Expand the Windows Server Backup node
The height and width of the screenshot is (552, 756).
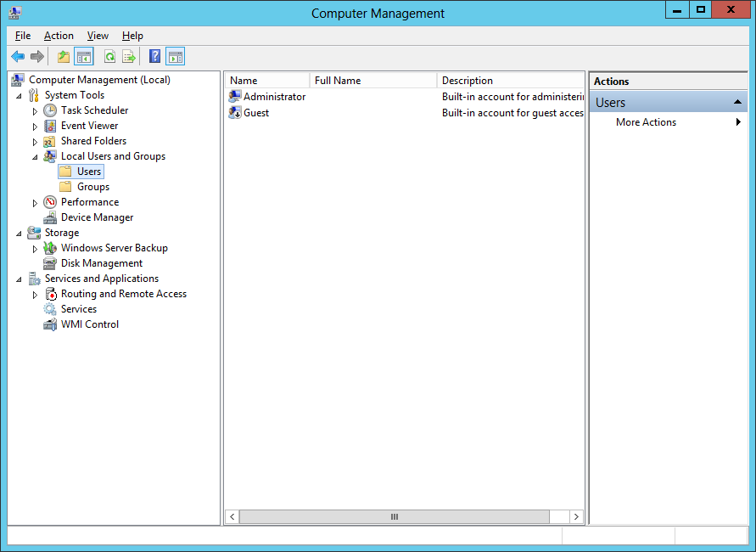coord(35,249)
